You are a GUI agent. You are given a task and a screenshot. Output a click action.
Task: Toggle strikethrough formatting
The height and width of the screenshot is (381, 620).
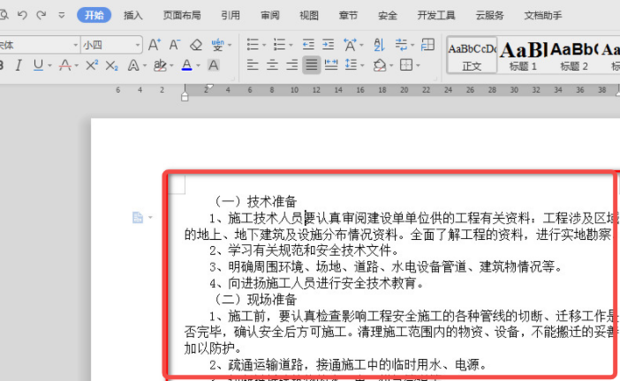(65, 65)
